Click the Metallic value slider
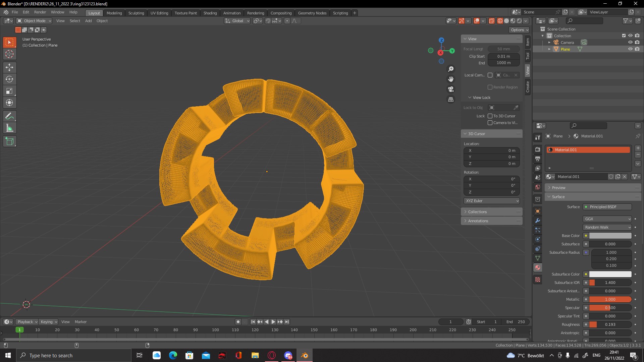644x362 pixels. [x=610, y=299]
